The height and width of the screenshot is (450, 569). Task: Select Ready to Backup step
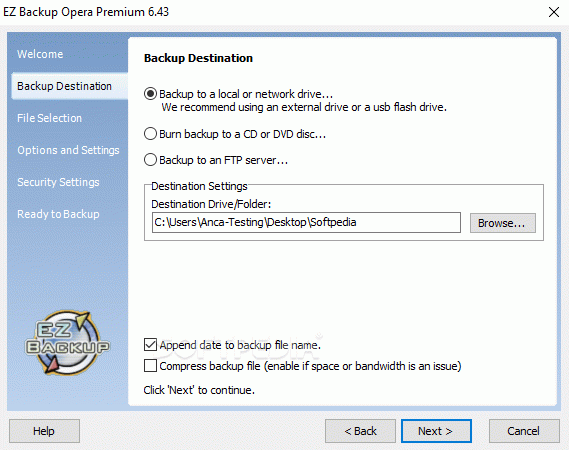coord(58,214)
